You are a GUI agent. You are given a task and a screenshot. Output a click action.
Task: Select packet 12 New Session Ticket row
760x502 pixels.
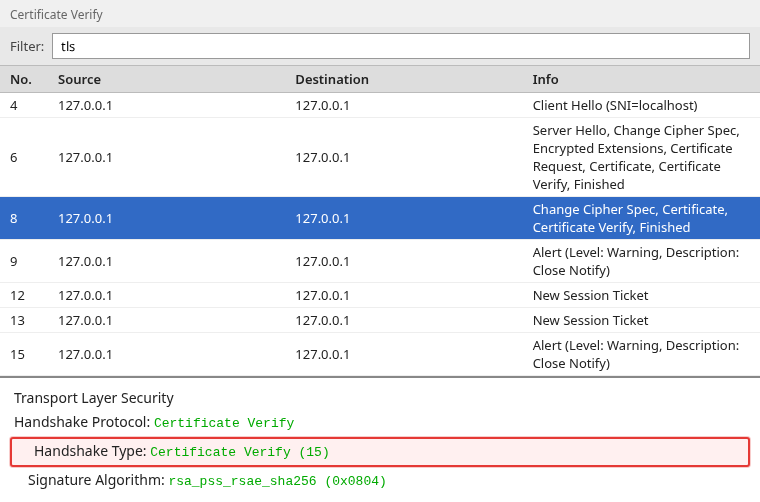[x=380, y=295]
